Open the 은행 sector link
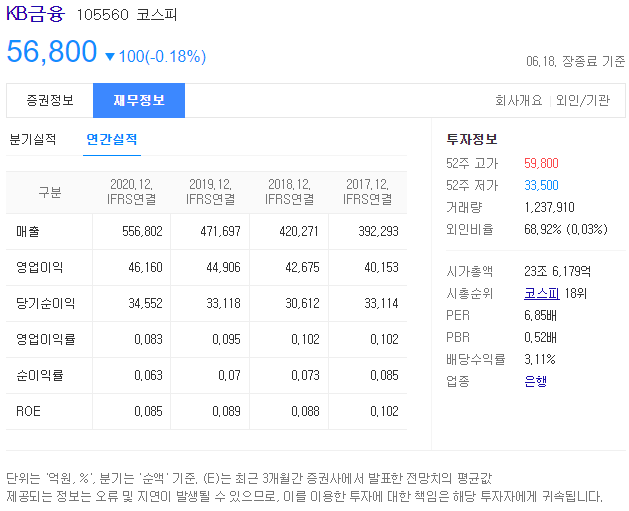 536,381
